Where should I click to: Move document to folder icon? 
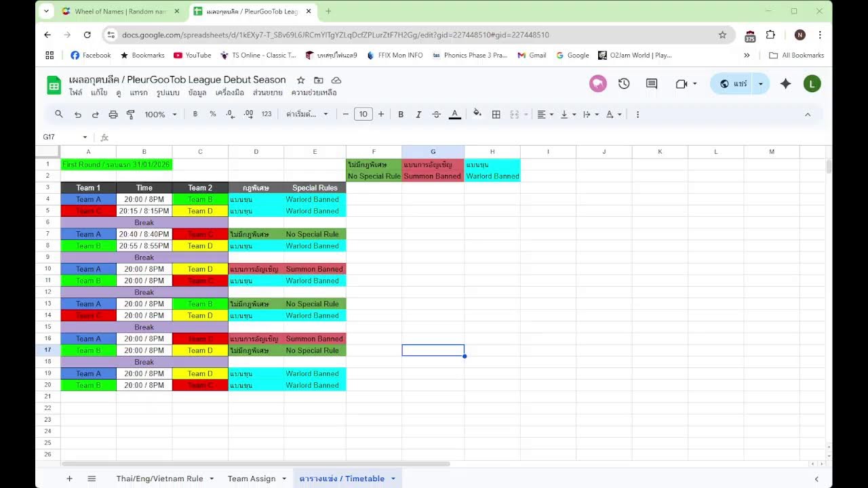click(x=319, y=80)
